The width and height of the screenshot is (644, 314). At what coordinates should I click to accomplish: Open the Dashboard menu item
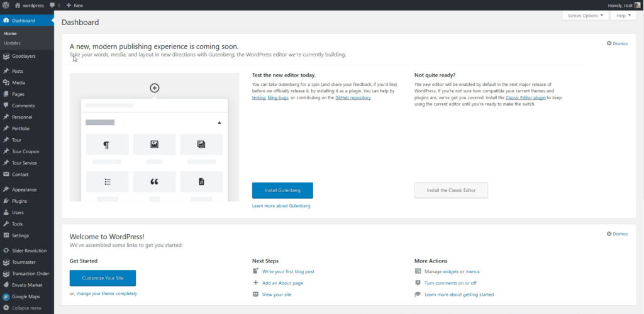point(26,21)
